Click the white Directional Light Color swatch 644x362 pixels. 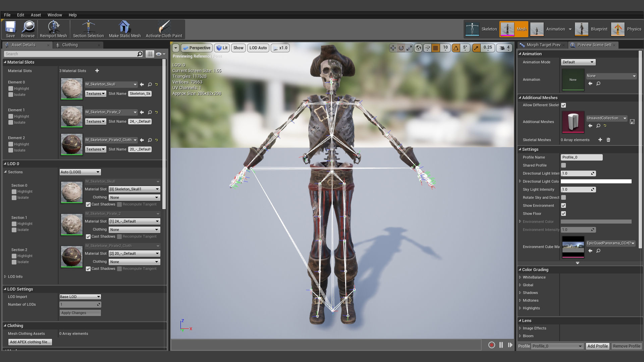tap(596, 181)
